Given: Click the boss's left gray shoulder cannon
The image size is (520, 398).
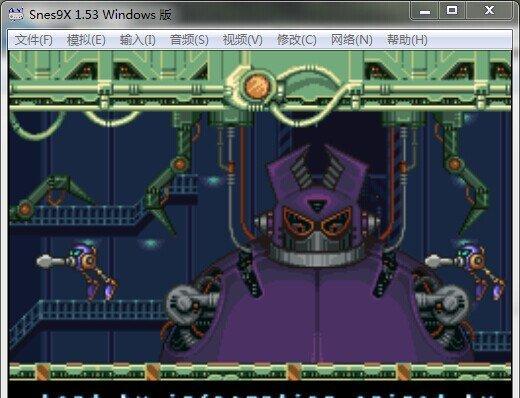Looking at the screenshot, I should [189, 303].
